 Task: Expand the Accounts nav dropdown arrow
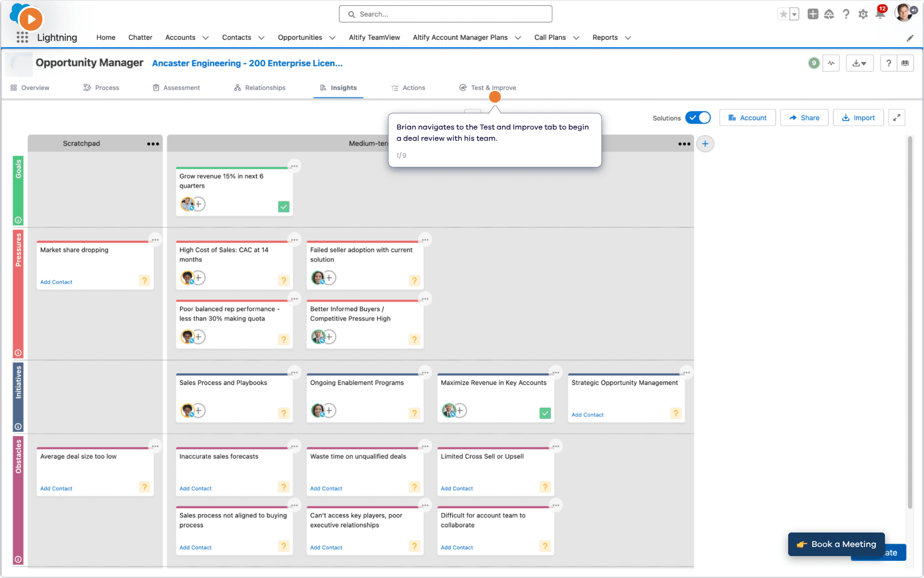206,37
